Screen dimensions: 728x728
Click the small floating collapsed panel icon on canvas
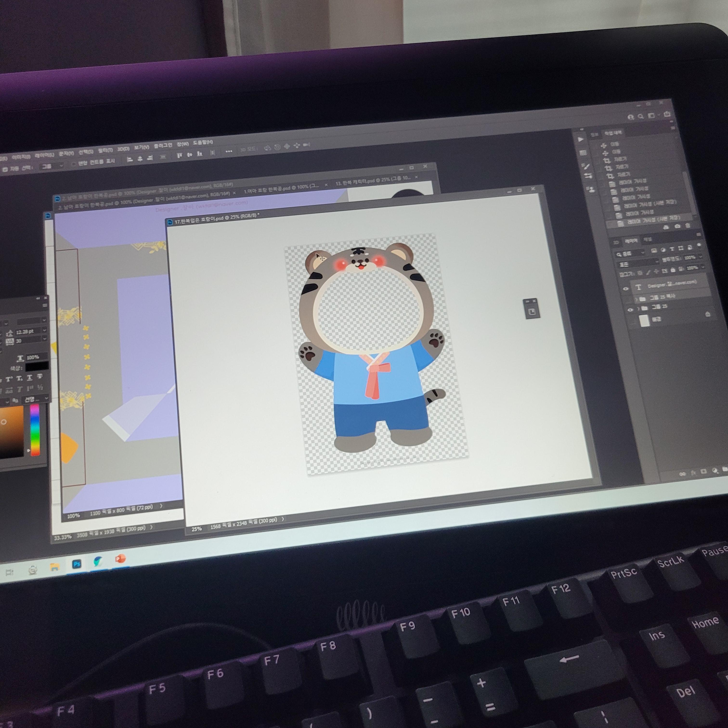tap(532, 312)
